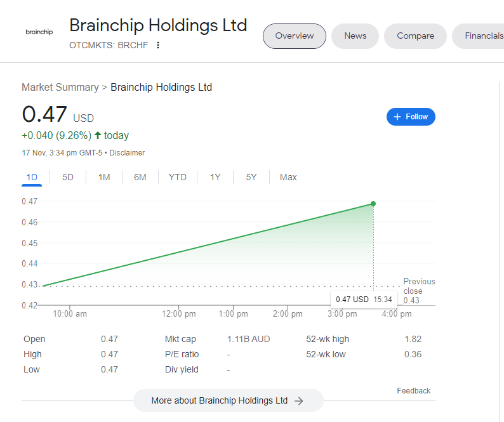Choose the 5Y chart range
This screenshot has width=504, height=422.
tap(251, 177)
